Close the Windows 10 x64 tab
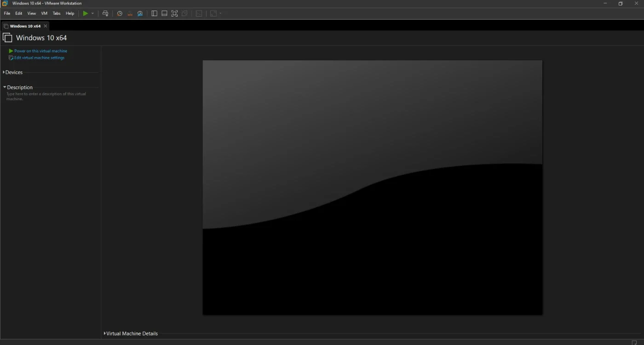This screenshot has width=644, height=345. 45,26
